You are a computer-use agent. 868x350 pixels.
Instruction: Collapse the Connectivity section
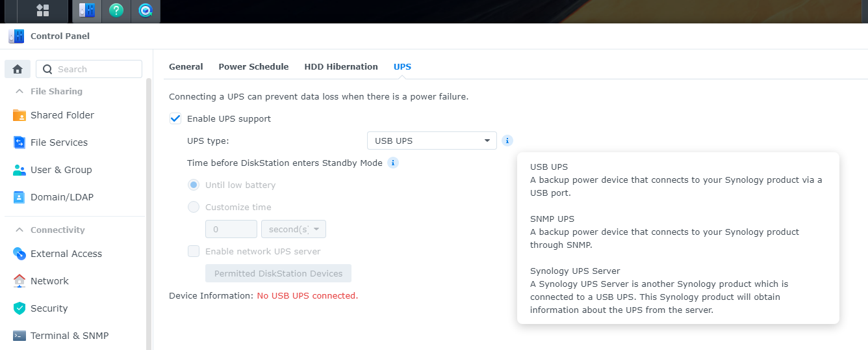(x=19, y=230)
